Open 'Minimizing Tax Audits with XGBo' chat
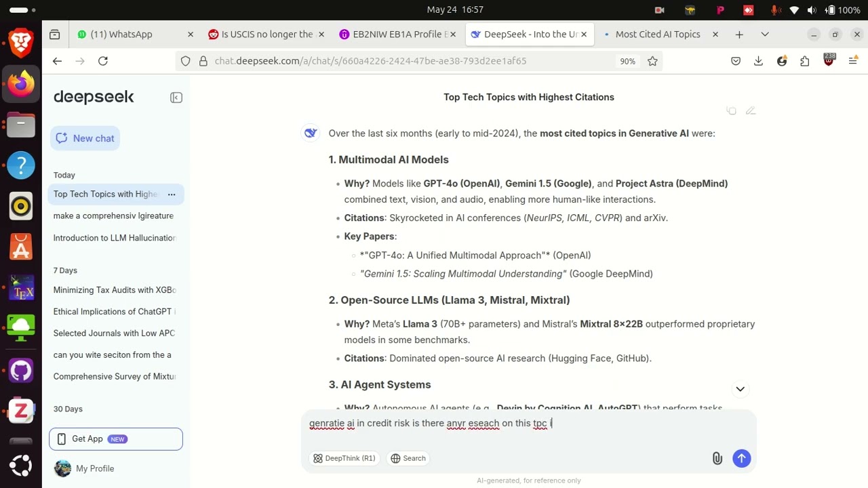 point(115,290)
